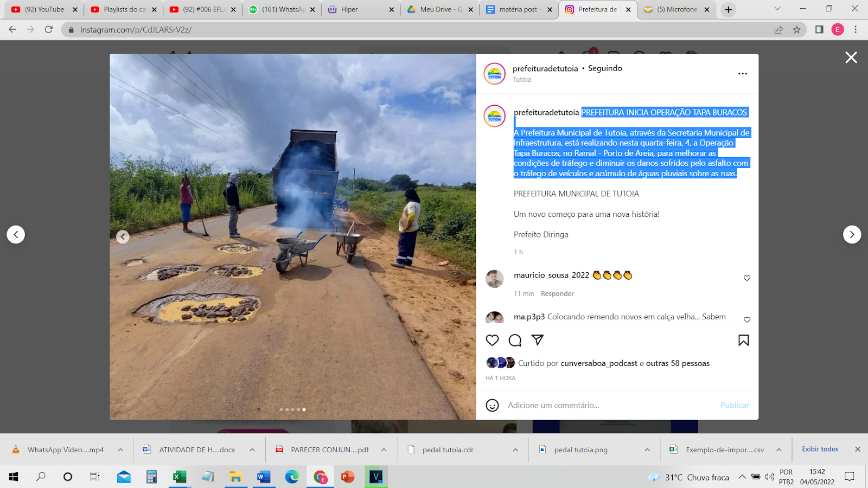Viewport: 868px width, 488px height.
Task: Open the comment bubble icon under the post
Action: [x=515, y=340]
